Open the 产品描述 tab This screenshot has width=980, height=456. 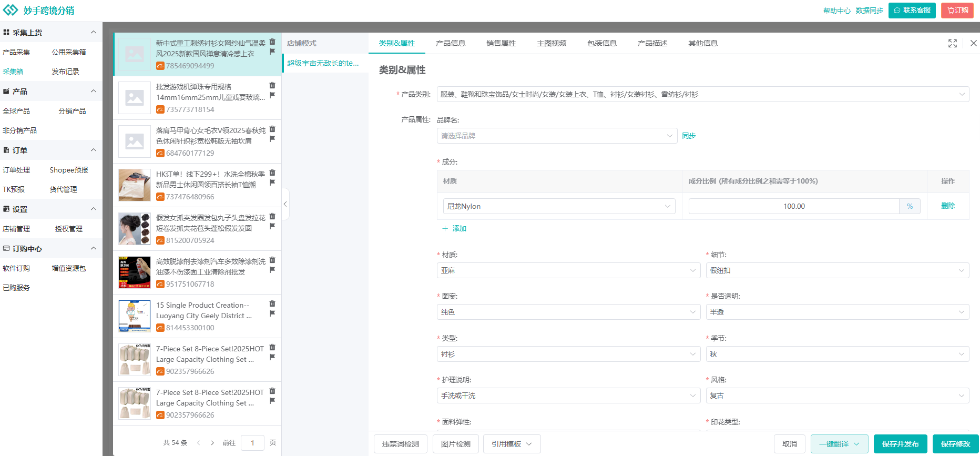click(x=652, y=43)
